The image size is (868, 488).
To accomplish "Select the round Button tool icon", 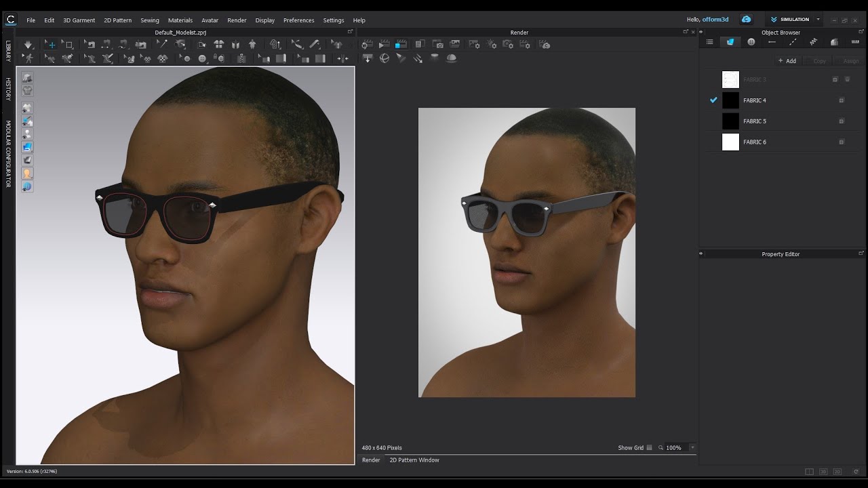I will tap(203, 59).
